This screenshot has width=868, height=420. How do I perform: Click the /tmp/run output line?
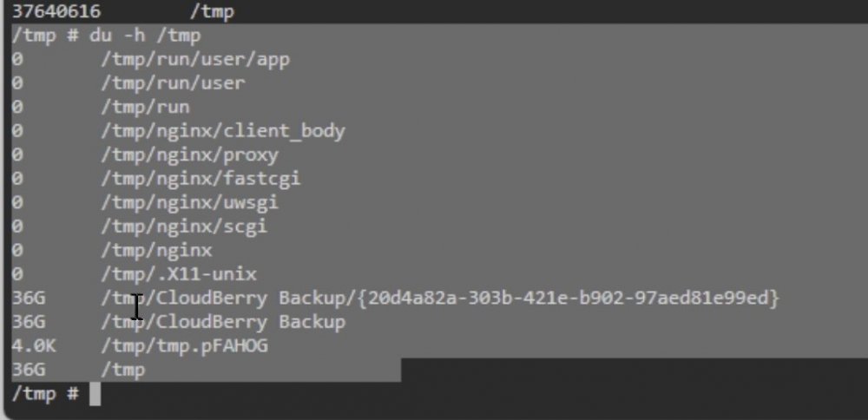click(101, 108)
